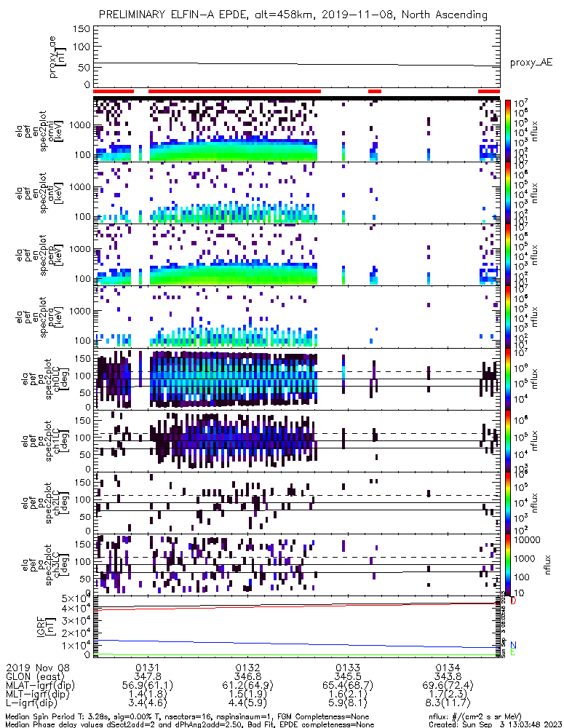This screenshot has height=728, width=564.
Task: Click the 0131 time tick label
Action: pyautogui.click(x=148, y=668)
